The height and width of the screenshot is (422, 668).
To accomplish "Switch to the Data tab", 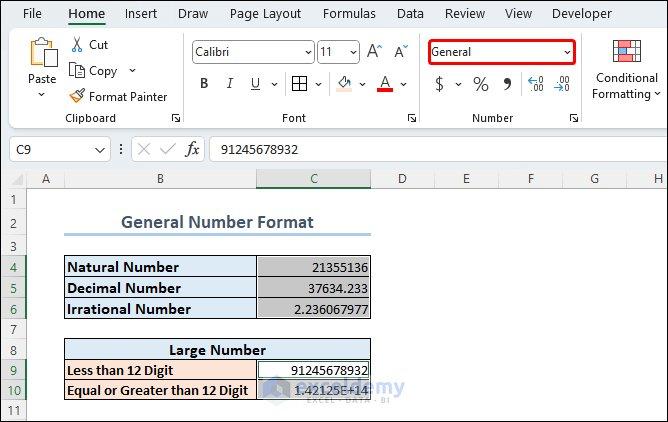I will pyautogui.click(x=410, y=14).
